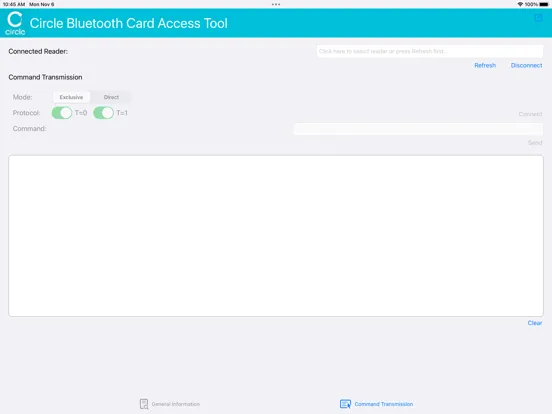Viewport: 552px width, 414px height.
Task: Click the Mode label
Action: (23, 97)
